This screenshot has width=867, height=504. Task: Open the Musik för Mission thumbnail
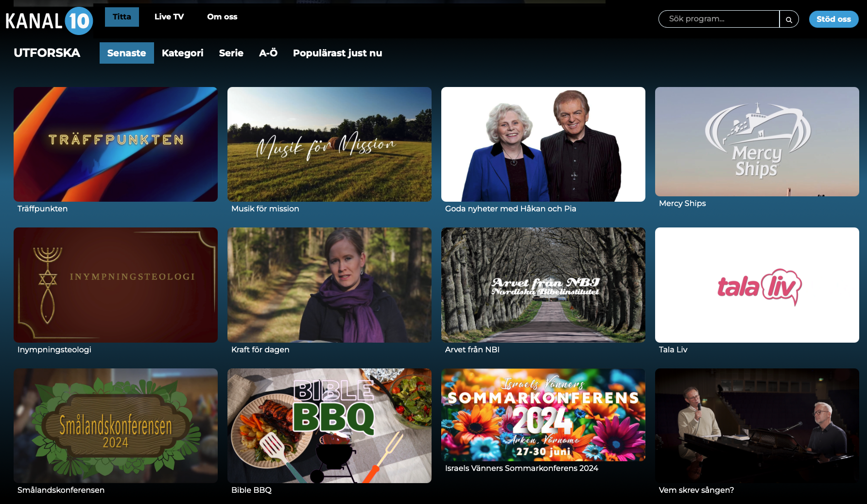pyautogui.click(x=329, y=144)
